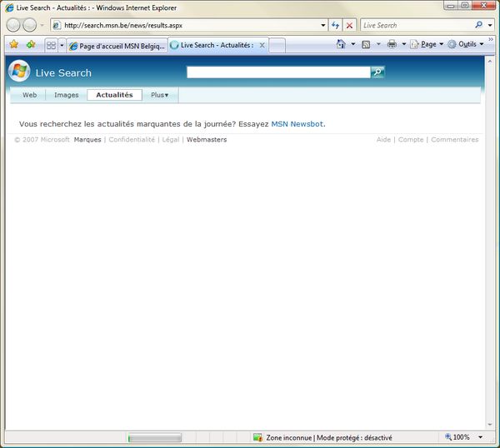
Task: Click the Add to Favorites icon
Action: pyautogui.click(x=31, y=45)
